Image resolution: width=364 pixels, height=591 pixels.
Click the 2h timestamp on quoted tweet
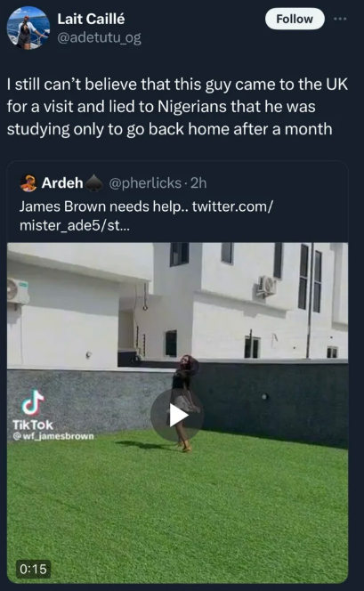click(198, 183)
